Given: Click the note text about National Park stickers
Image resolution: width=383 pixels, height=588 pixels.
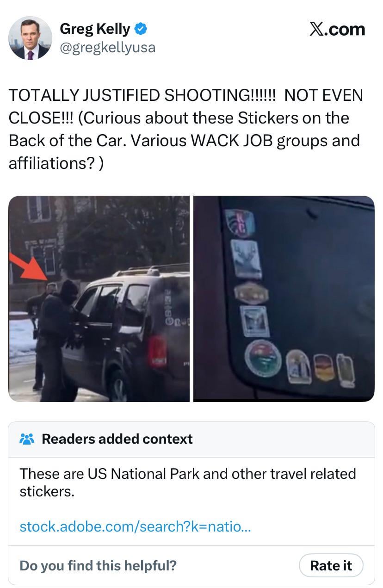Looking at the screenshot, I should coord(187,482).
